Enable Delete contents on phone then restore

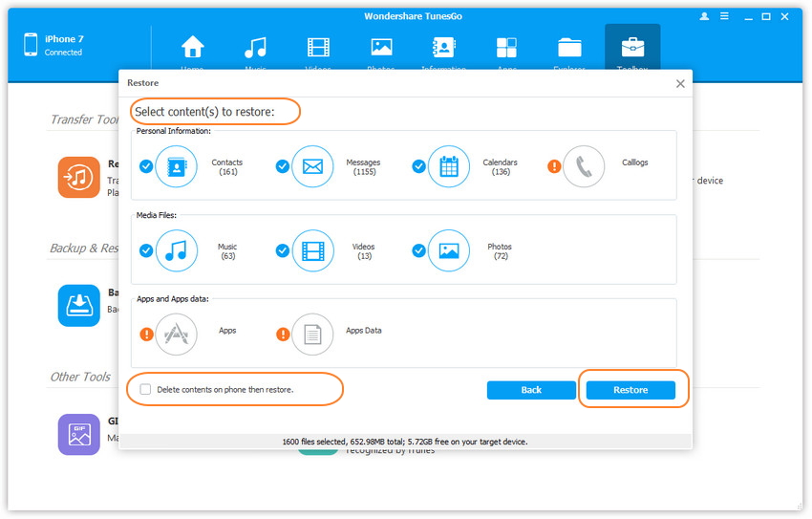point(145,390)
